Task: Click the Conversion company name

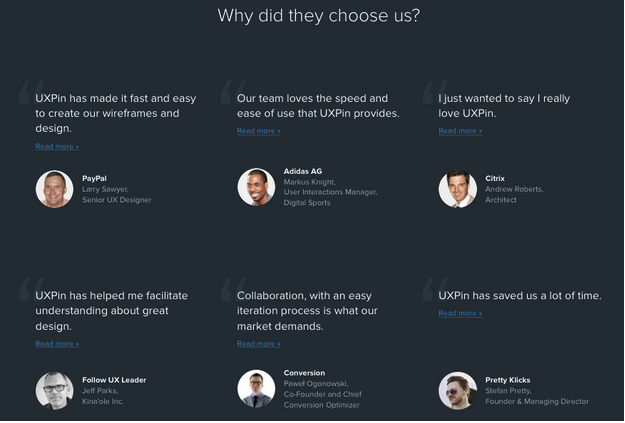Action: [304, 373]
